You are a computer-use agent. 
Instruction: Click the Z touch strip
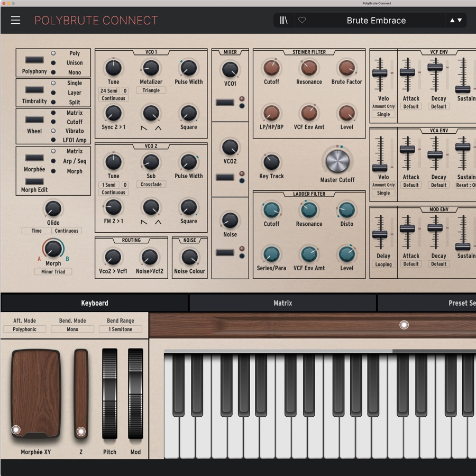click(81, 393)
